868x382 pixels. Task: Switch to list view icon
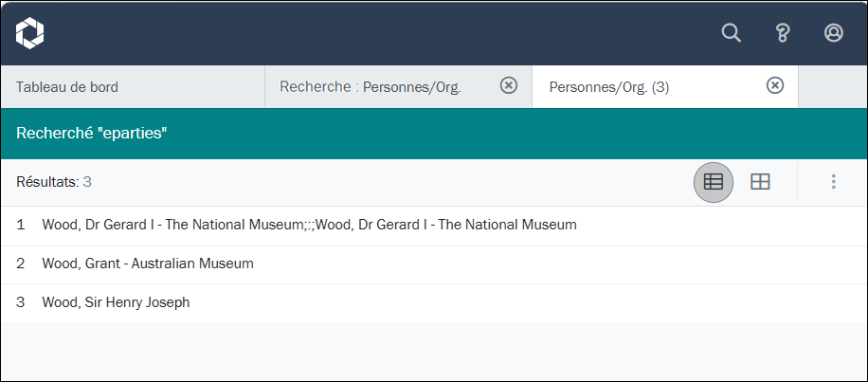tap(713, 182)
